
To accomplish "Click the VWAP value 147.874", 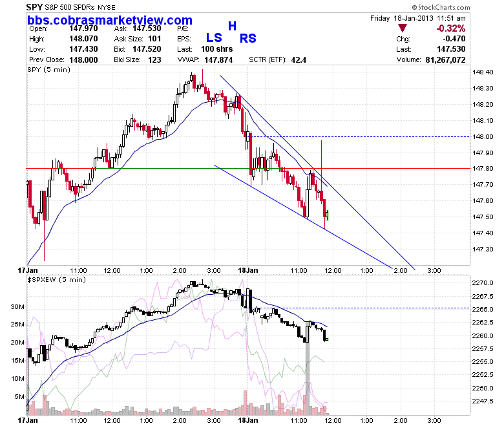I will pyautogui.click(x=218, y=60).
